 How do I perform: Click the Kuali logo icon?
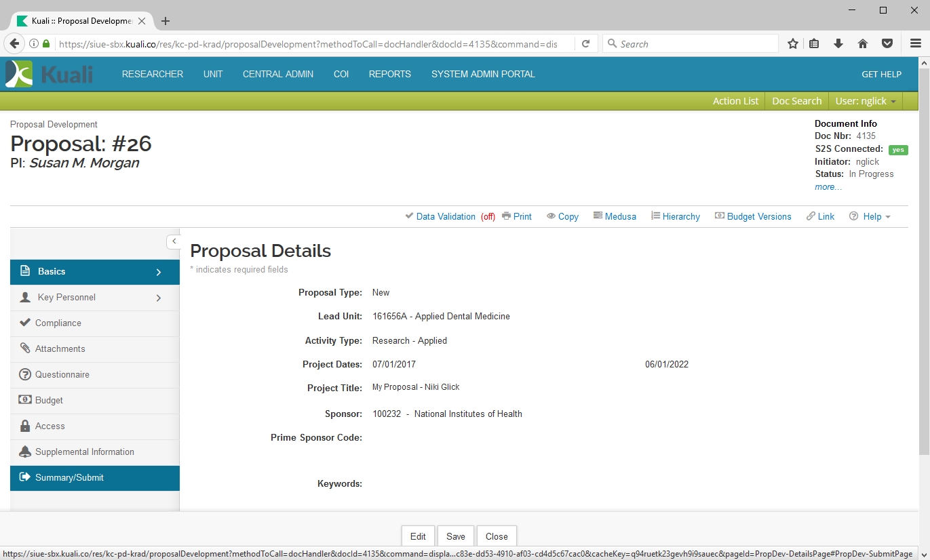[x=19, y=74]
